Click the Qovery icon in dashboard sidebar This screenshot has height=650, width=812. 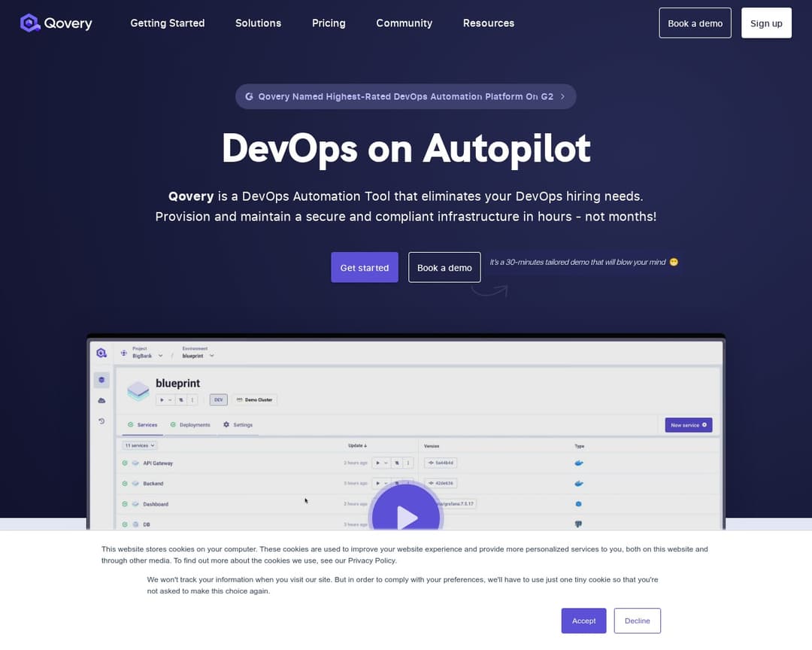click(101, 353)
